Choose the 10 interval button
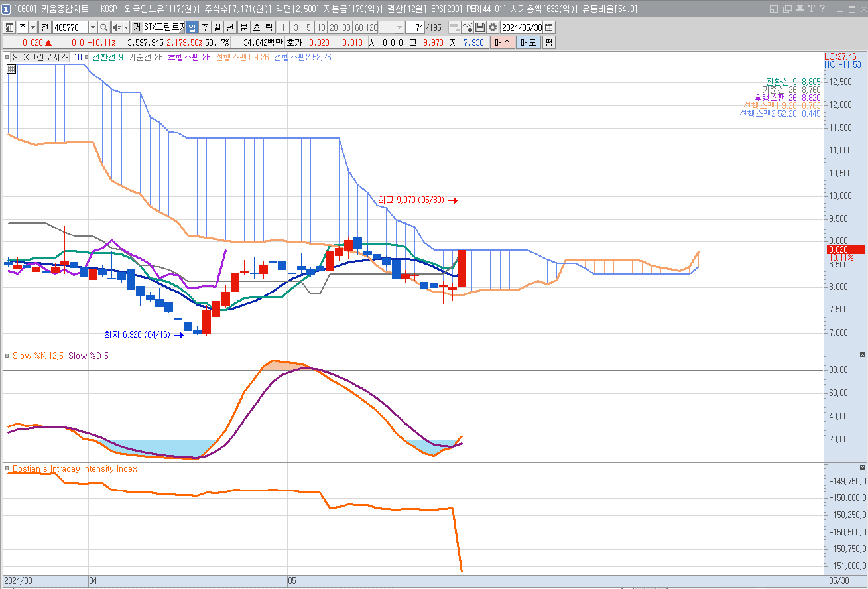Viewport: 868px width, 589px height. 321,27
